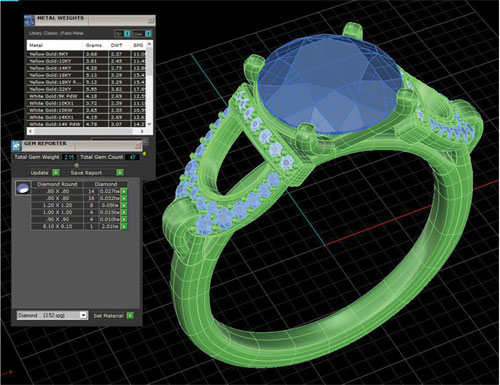Click green arrow beside the 14-count .80 row

click(124, 191)
